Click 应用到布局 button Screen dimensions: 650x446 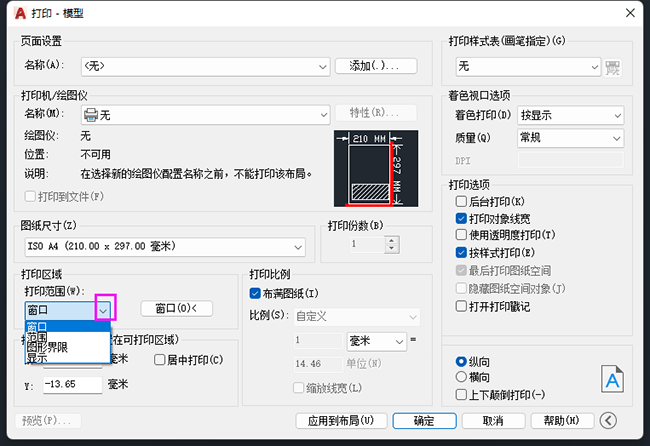coord(341,421)
